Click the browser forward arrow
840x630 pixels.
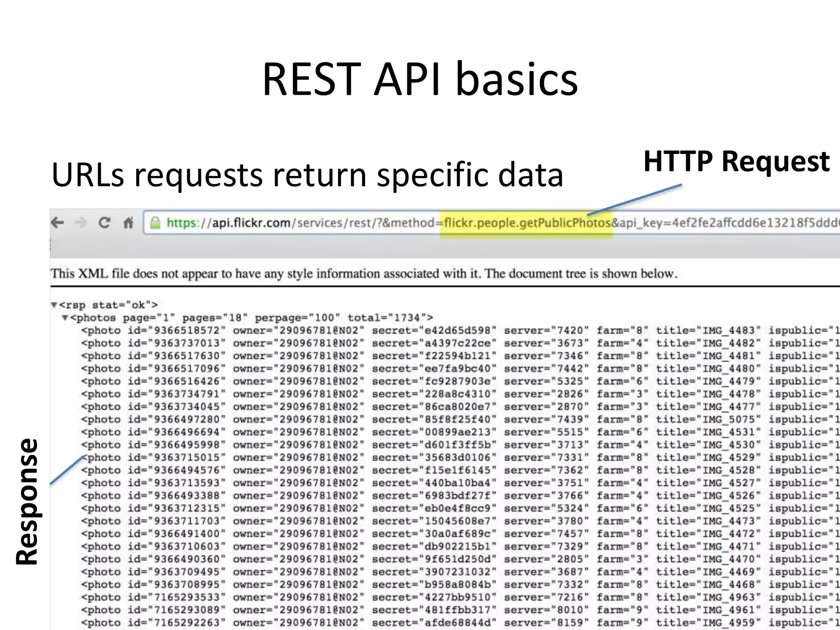click(x=80, y=223)
